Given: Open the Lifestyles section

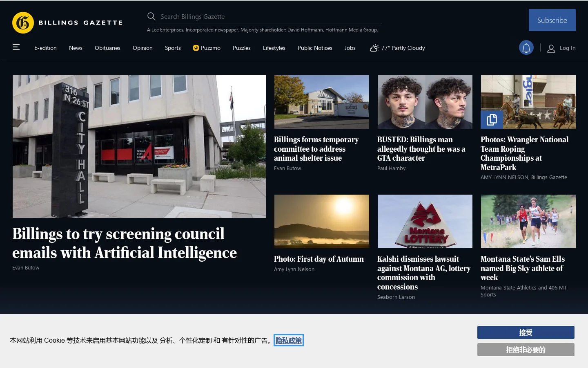Looking at the screenshot, I should (x=274, y=48).
